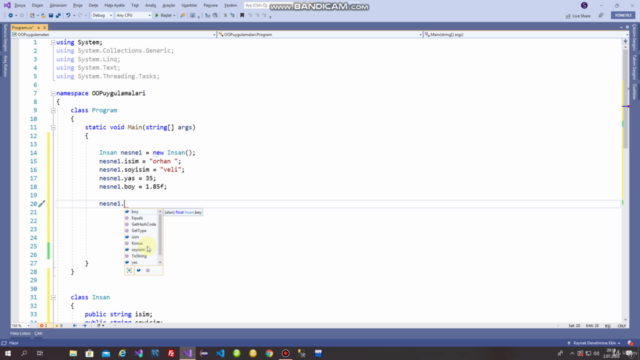Toggle IntelliSense methods filter icon
The width and height of the screenshot is (640, 360).
(x=148, y=270)
